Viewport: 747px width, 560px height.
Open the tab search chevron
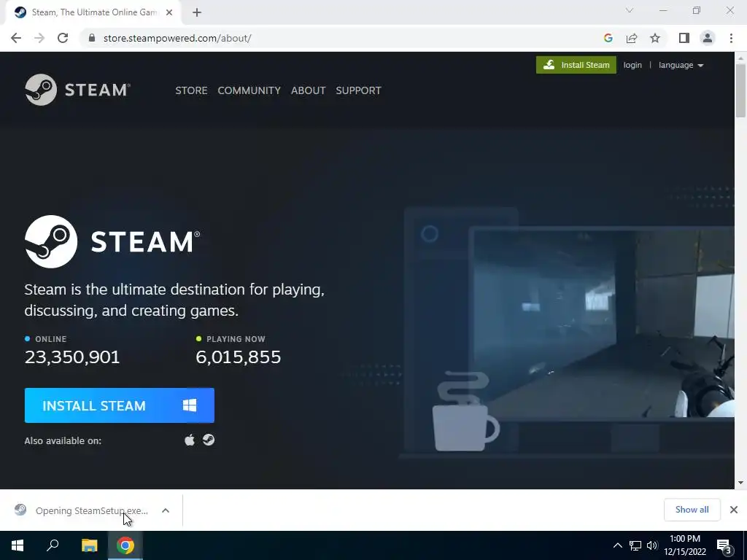pos(630,10)
